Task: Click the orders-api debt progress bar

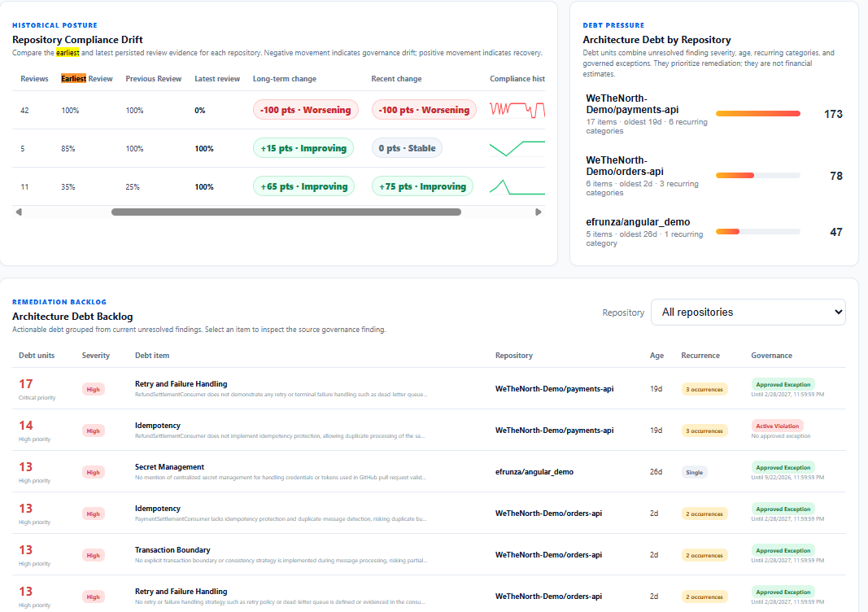Action: click(758, 176)
